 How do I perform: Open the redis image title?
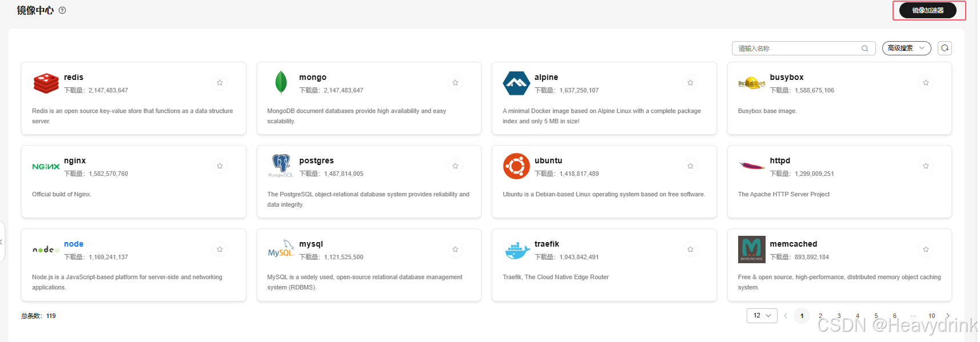pyautogui.click(x=74, y=77)
